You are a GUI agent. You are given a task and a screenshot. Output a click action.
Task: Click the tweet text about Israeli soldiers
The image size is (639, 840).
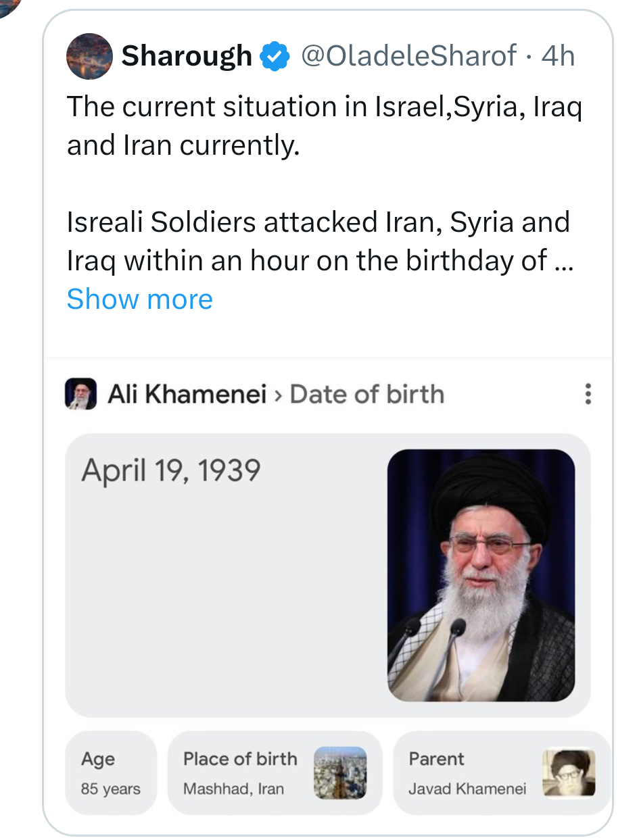(318, 241)
